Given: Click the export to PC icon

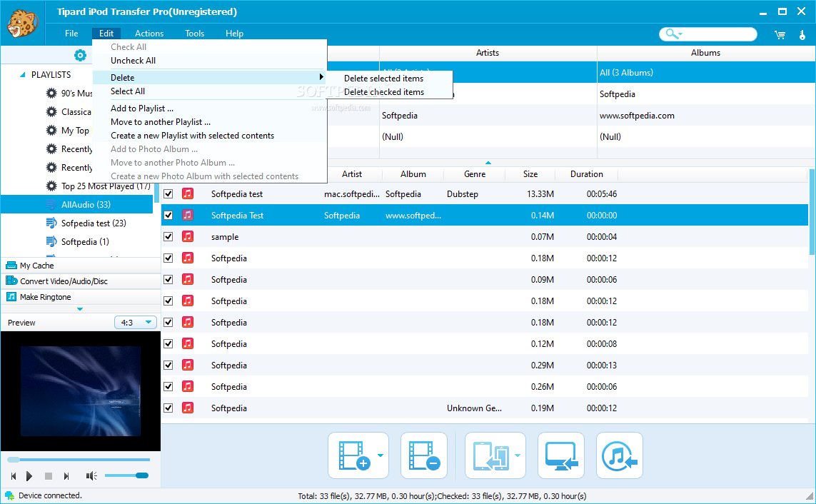Looking at the screenshot, I should [x=561, y=455].
